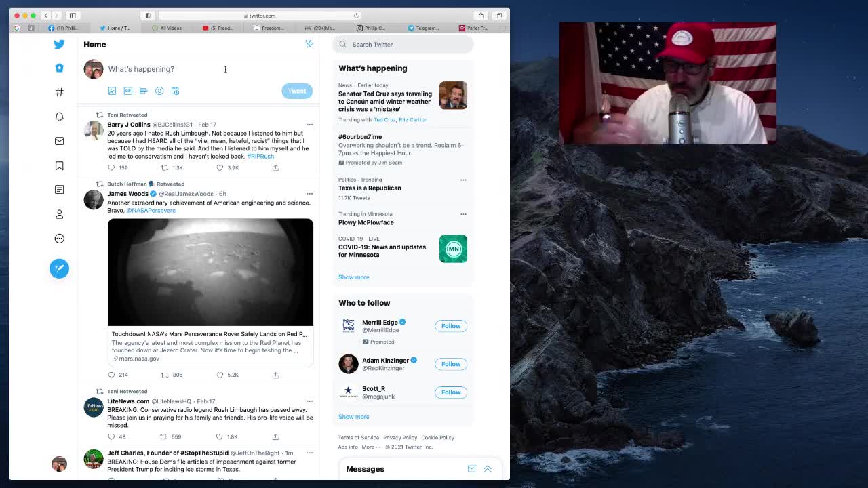Open Terms of Service footer link

[359, 438]
